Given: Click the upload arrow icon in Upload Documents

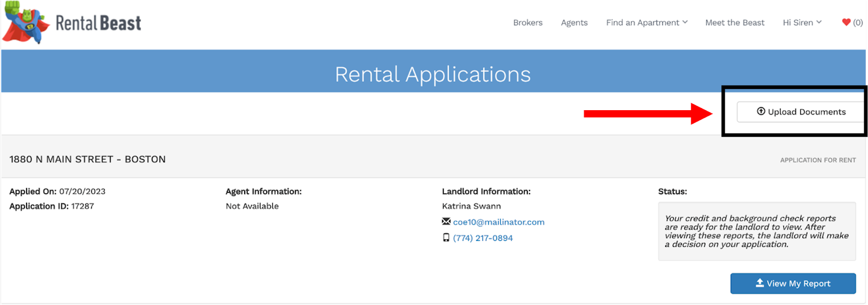Looking at the screenshot, I should click(x=761, y=111).
